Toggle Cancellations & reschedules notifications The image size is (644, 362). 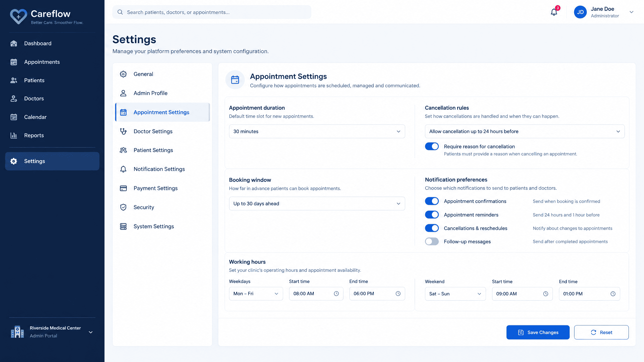(432, 228)
